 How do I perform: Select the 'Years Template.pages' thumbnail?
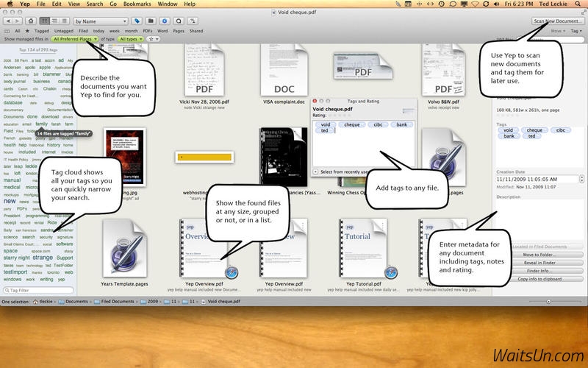[124, 249]
